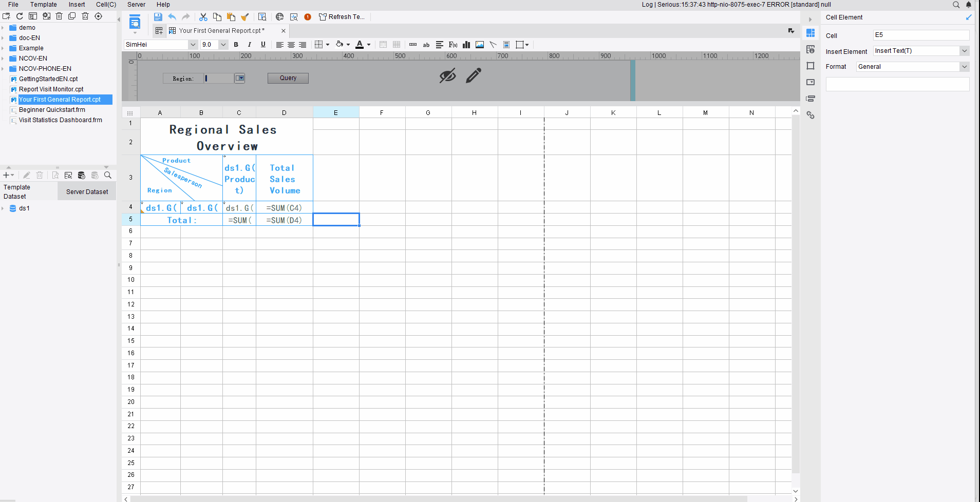Click the Query button
Image resolution: width=980 pixels, height=502 pixels.
(288, 78)
